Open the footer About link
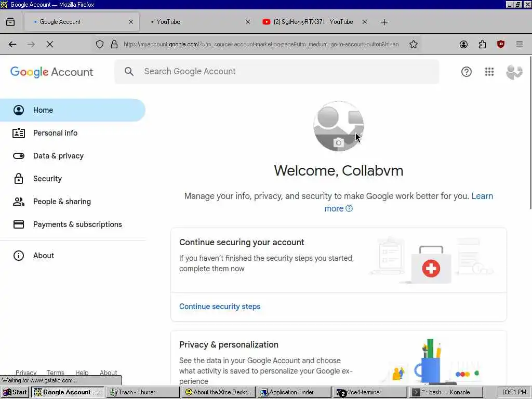The width and height of the screenshot is (532, 399). (108, 373)
